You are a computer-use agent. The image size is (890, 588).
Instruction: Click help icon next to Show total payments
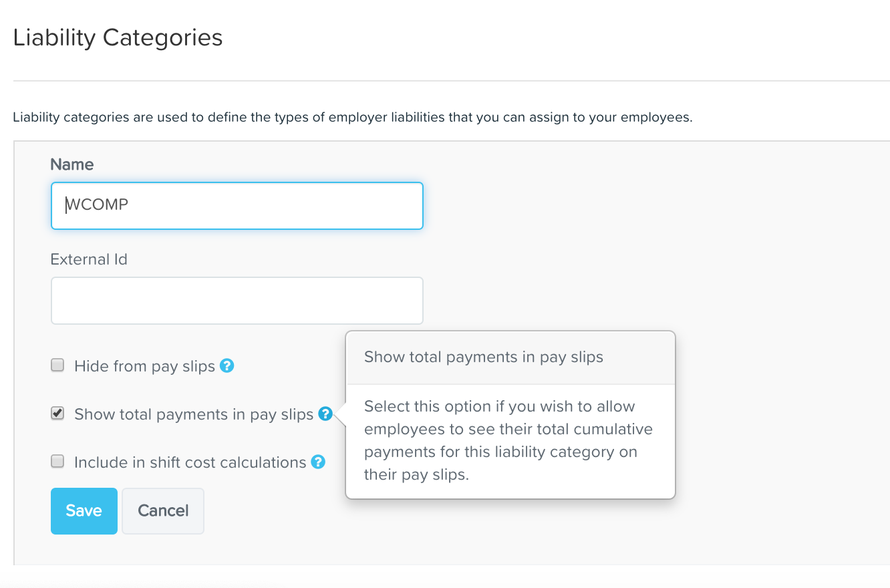[325, 414]
